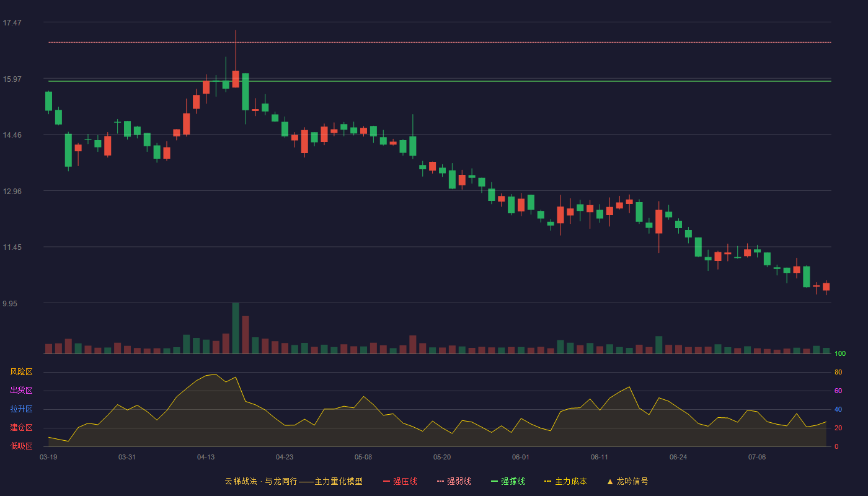Toggle the 龙吟信号 legend entry

(627, 481)
